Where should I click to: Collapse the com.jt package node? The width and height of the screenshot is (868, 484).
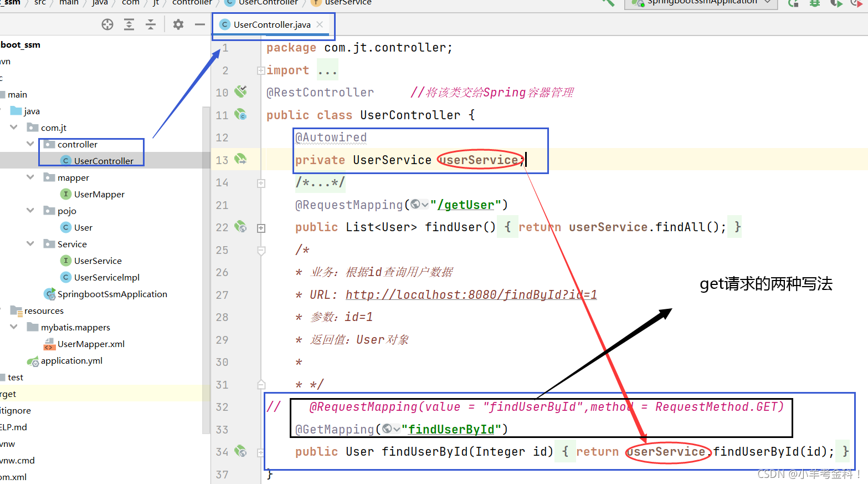pyautogui.click(x=14, y=128)
